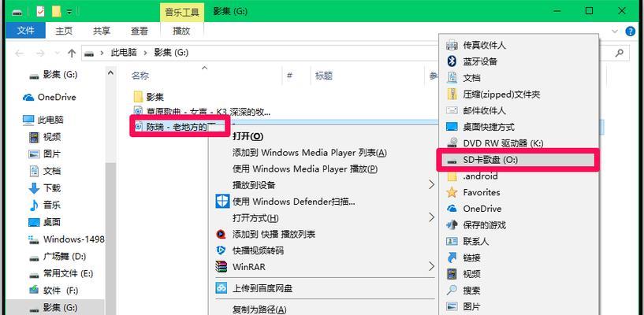Expand the 播放到设备 submenu arrow
The width and height of the screenshot is (644, 315).
(x=431, y=184)
